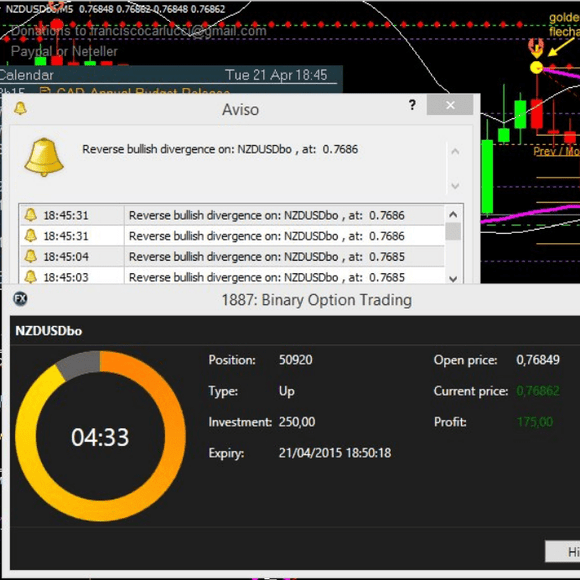
Task: Click bell icon of first 18:45:31 alert row
Action: coord(30,215)
